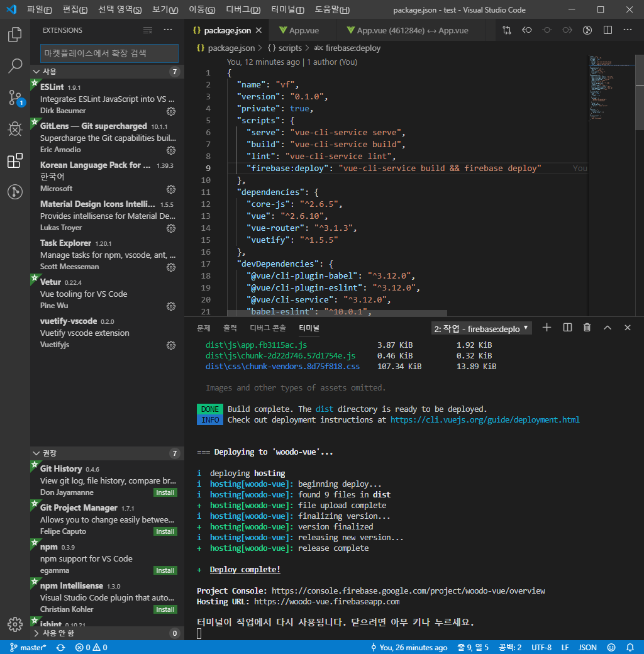Open notifications bell in status bar
This screenshot has height=654, width=644.
pyautogui.click(x=630, y=648)
